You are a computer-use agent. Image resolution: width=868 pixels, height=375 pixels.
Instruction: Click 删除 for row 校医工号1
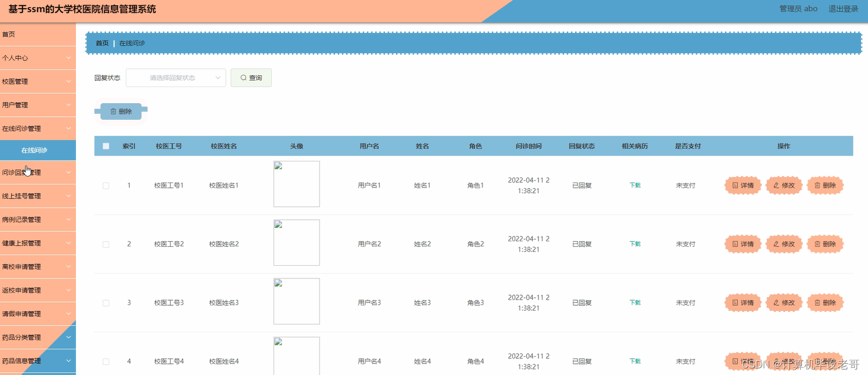point(825,185)
